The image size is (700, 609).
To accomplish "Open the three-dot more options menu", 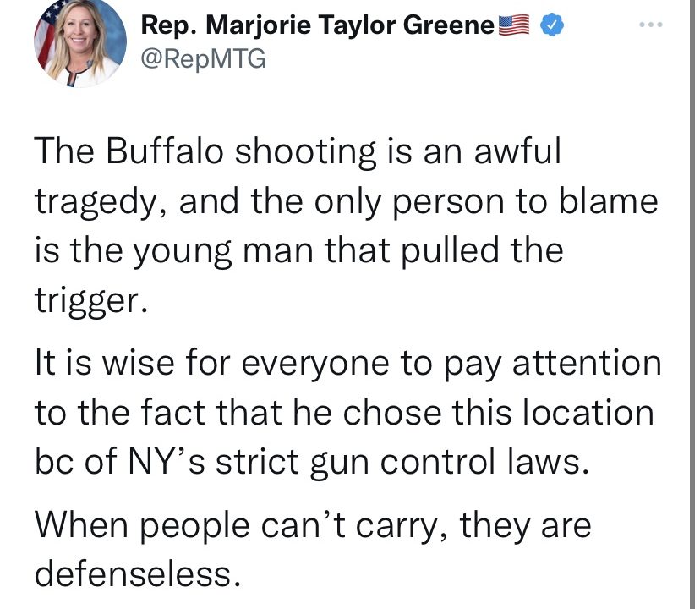I will click(x=650, y=25).
